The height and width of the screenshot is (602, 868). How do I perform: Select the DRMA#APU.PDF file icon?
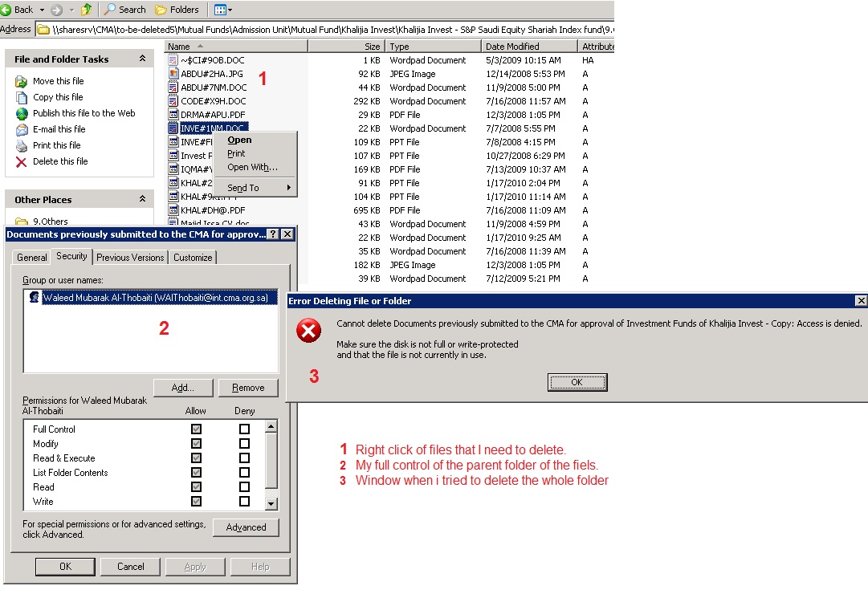click(173, 115)
